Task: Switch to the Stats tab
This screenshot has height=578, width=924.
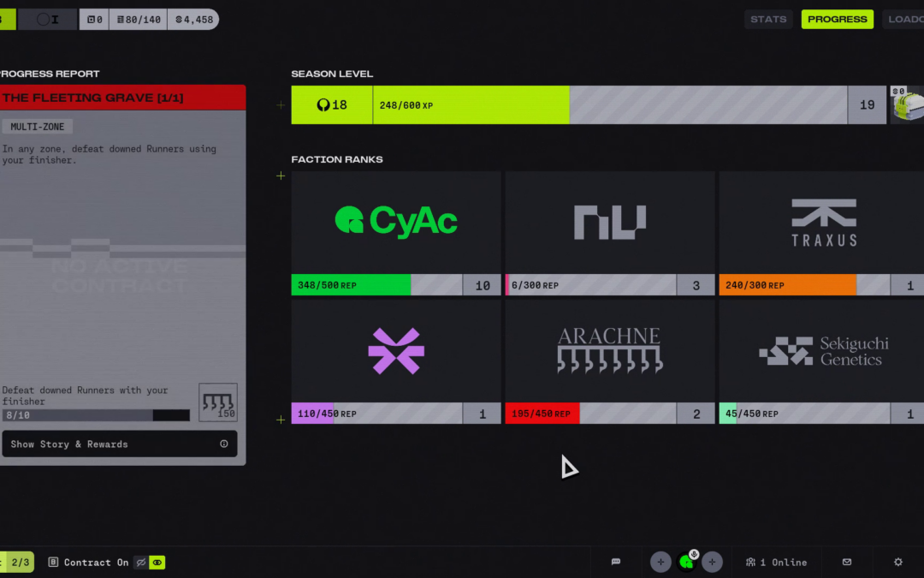Action: pos(768,19)
